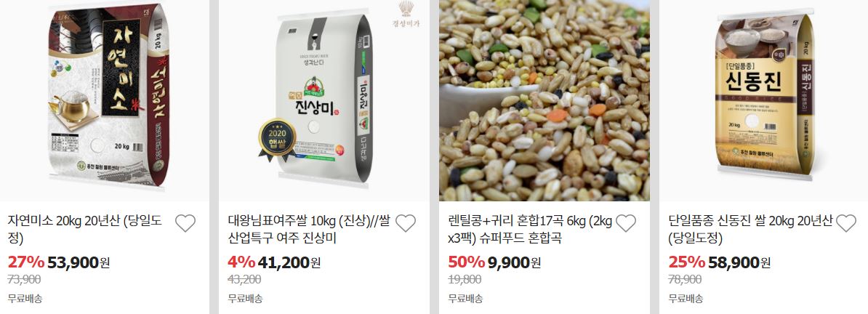
Task: Like the 렌틸콩+귀리 혼합17곡 product heart
Action: [x=625, y=223]
